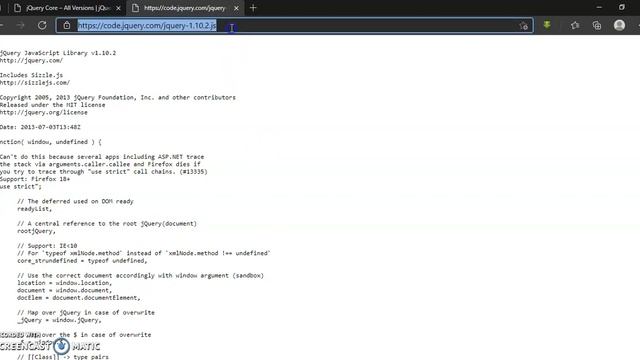Screen dimensions: 640x360
Task: Click the 'http://jquery.com/' text line
Action: pos(31,60)
